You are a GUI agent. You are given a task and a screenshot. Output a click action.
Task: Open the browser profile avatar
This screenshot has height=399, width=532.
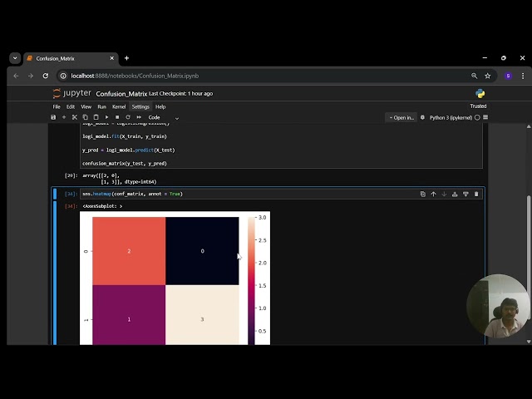pyautogui.click(x=508, y=76)
